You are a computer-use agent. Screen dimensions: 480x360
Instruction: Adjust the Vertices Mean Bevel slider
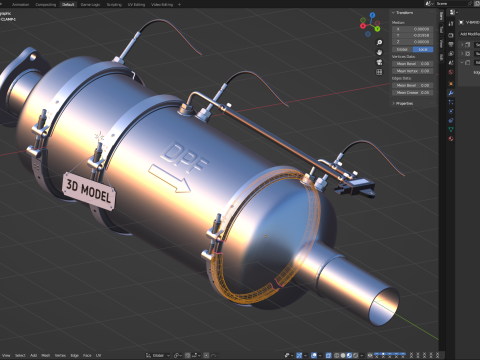(x=413, y=64)
